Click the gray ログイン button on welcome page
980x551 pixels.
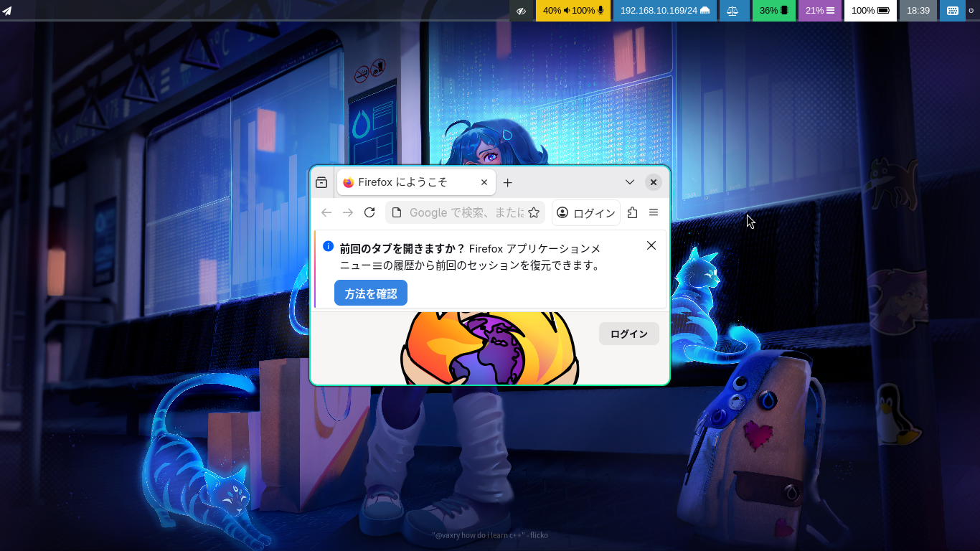(x=629, y=334)
